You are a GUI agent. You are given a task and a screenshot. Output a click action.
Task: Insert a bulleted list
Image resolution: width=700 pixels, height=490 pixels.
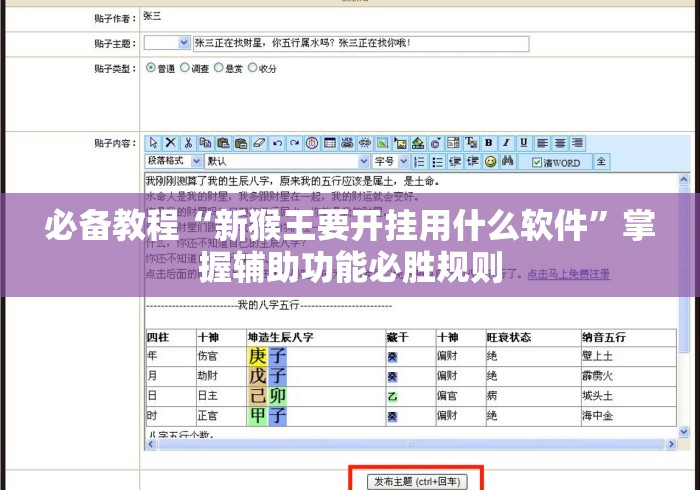point(437,162)
